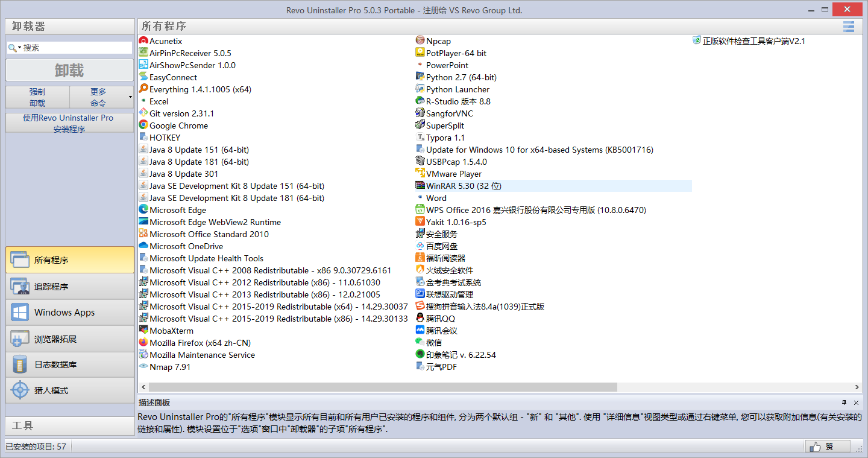Screen dimensions: 868x458
Task: Click the 微信 icon
Action: [x=420, y=343]
